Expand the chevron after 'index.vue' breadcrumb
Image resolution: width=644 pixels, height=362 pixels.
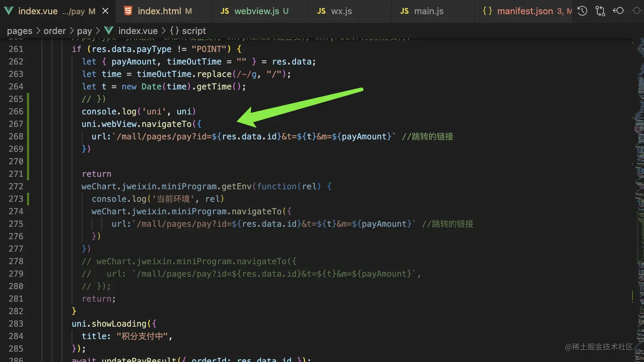(x=164, y=31)
